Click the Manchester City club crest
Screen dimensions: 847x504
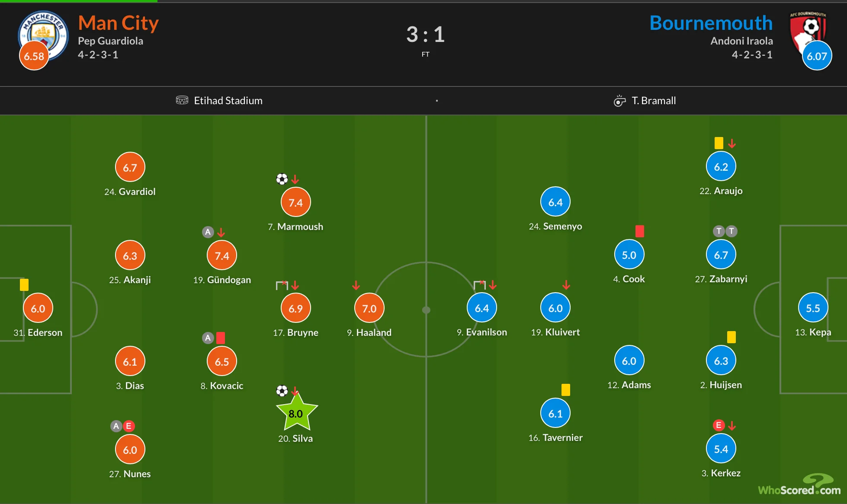44,32
